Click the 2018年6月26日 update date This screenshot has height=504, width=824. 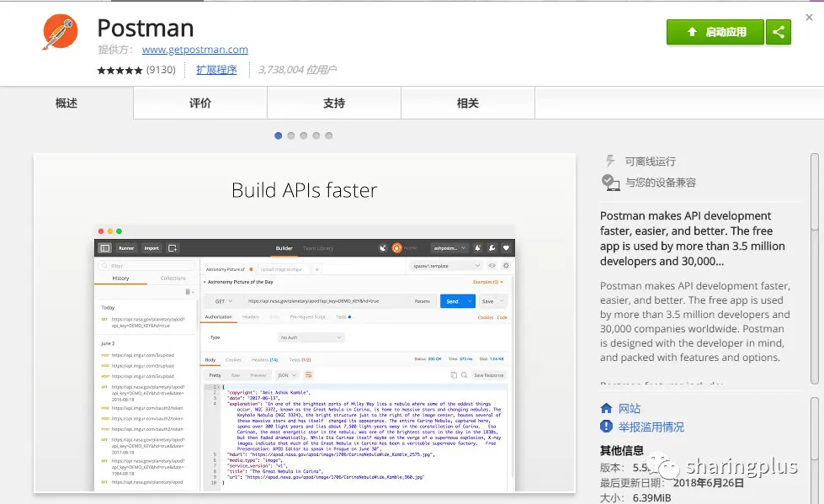[709, 482]
